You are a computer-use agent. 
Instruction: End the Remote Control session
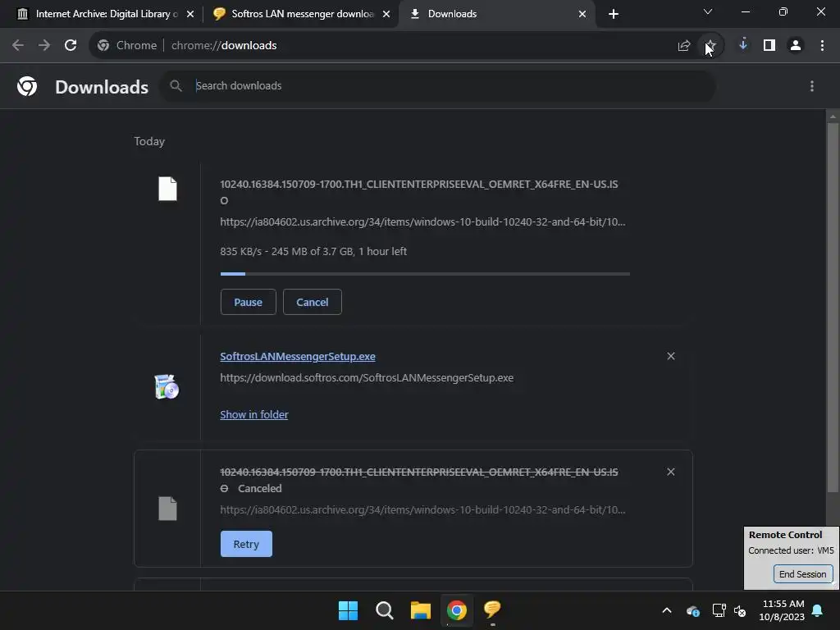(x=802, y=574)
